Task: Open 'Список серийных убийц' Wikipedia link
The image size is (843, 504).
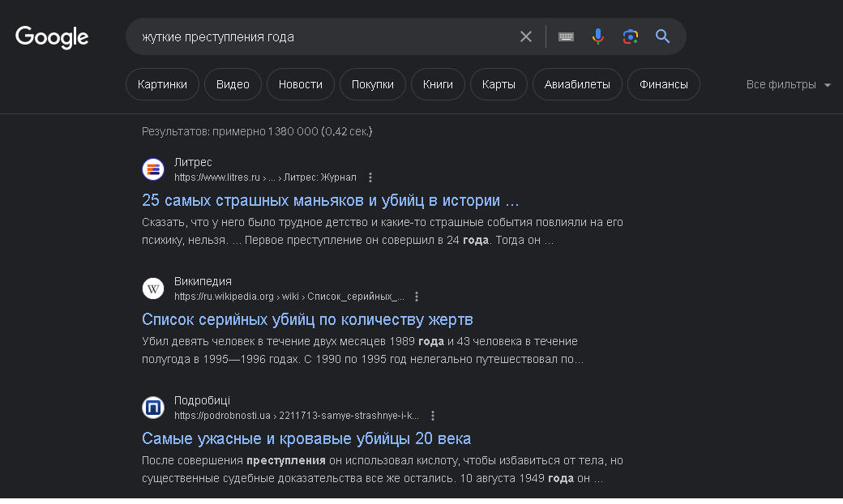Action: (x=307, y=319)
